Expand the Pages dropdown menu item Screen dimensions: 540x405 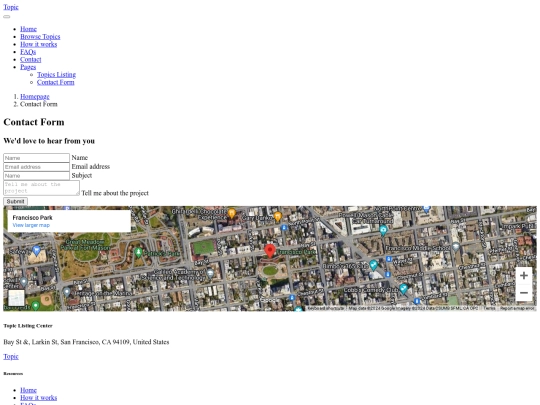point(28,67)
